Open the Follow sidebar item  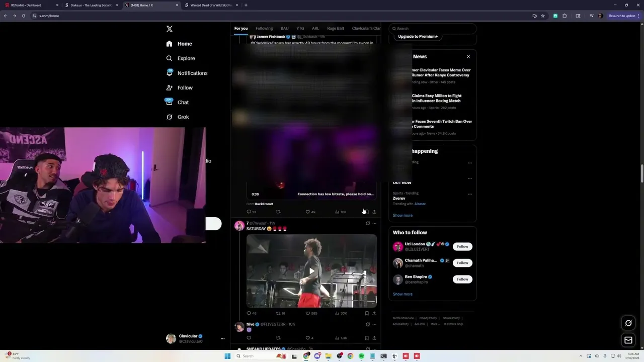[x=180, y=87]
